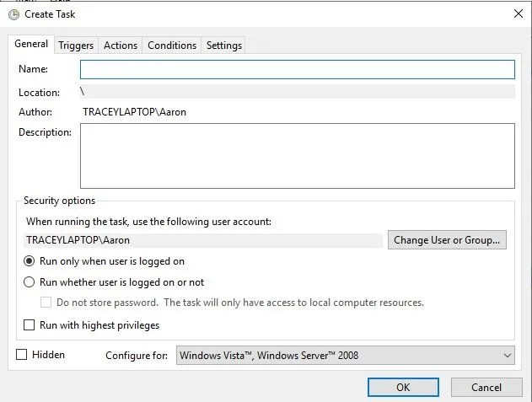Image resolution: width=532 pixels, height=402 pixels.
Task: Focus the task Name text field
Action: pyautogui.click(x=297, y=69)
